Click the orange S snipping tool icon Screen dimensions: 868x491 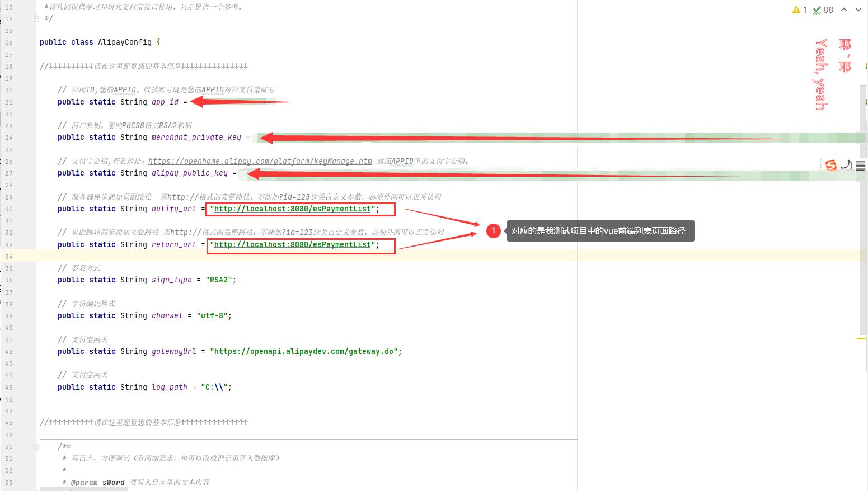coord(831,164)
